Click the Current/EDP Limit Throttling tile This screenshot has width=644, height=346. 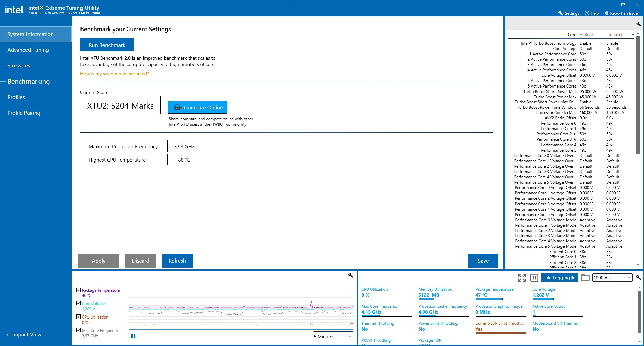click(500, 327)
